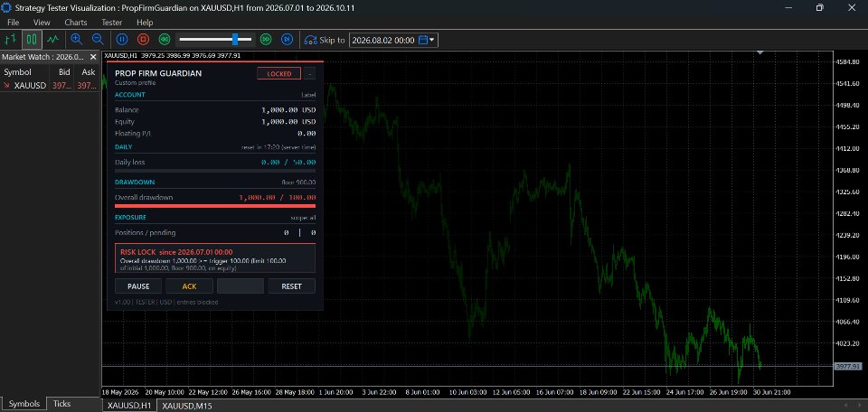Open the View menu
The width and height of the screenshot is (868, 412).
42,23
